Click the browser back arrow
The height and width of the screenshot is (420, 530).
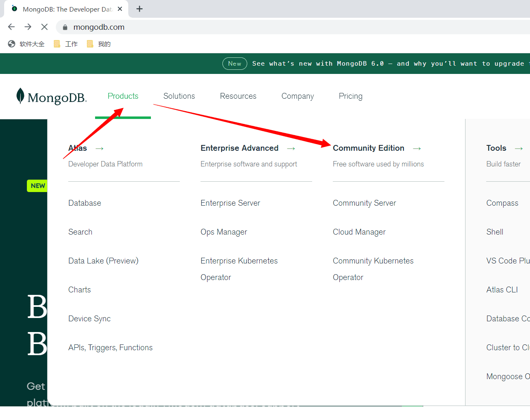tap(11, 27)
